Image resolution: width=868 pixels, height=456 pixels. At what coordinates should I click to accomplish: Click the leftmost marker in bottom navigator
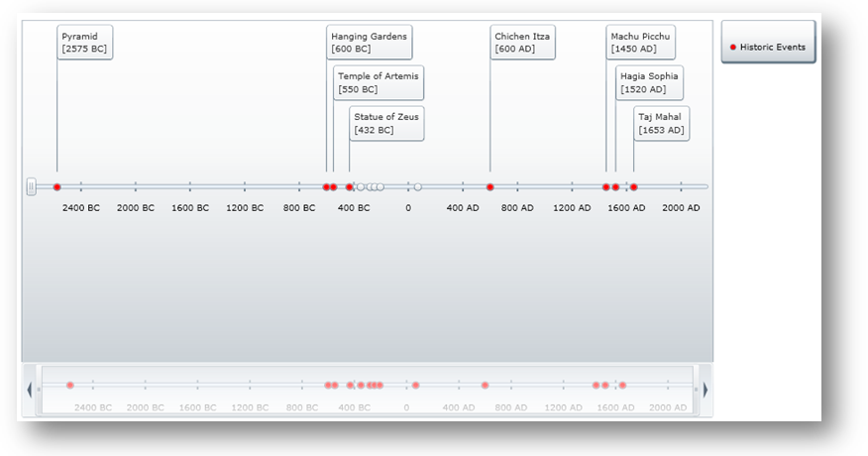(x=70, y=385)
